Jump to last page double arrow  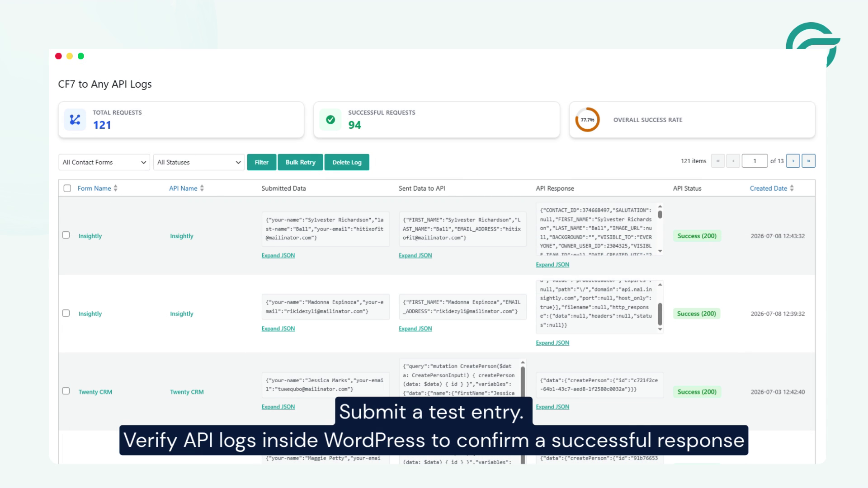[x=808, y=161]
